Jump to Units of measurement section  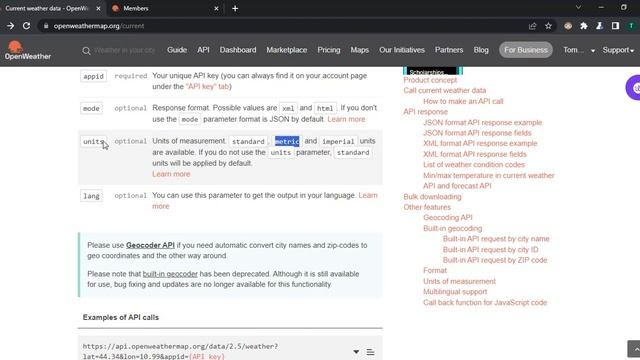(459, 281)
